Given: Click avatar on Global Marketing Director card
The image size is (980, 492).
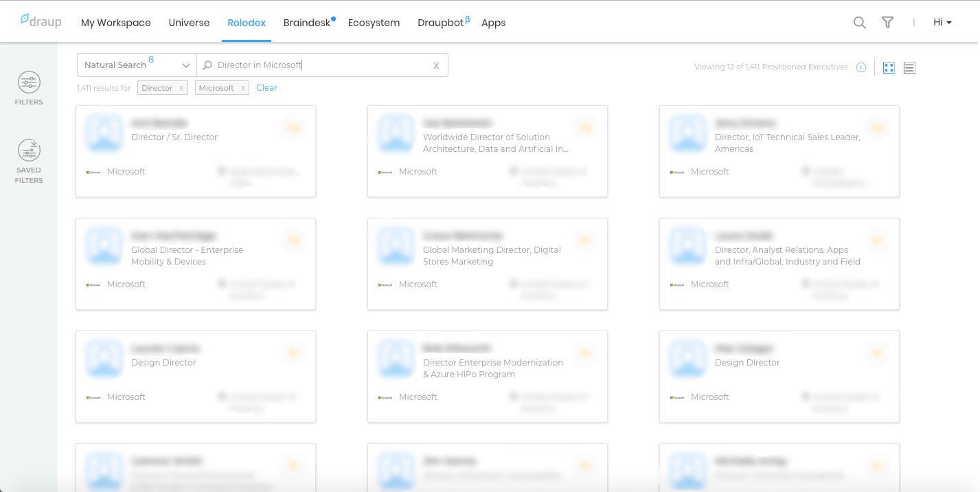Looking at the screenshot, I should tap(396, 245).
